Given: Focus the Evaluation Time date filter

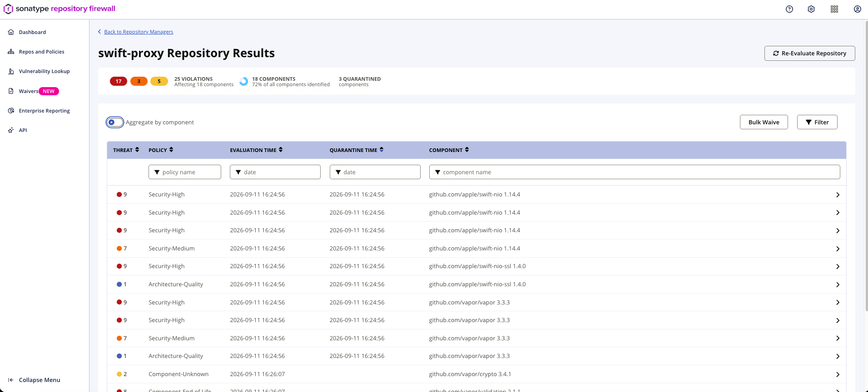Looking at the screenshot, I should tap(275, 172).
